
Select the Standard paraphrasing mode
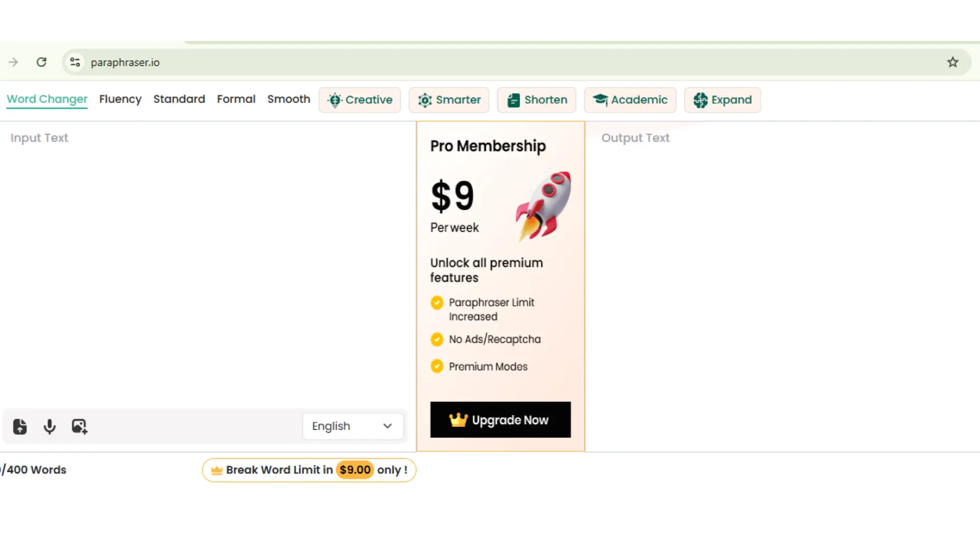(x=179, y=99)
